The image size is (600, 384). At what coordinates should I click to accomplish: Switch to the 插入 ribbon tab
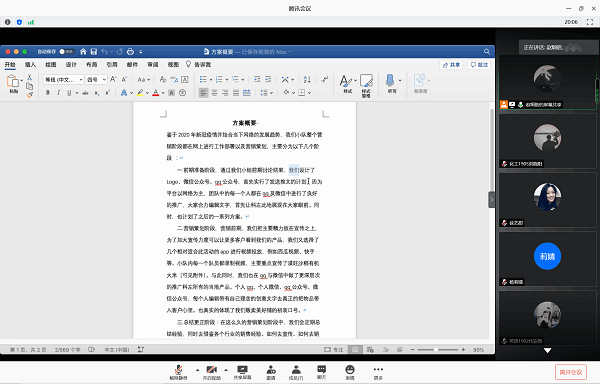30,65
